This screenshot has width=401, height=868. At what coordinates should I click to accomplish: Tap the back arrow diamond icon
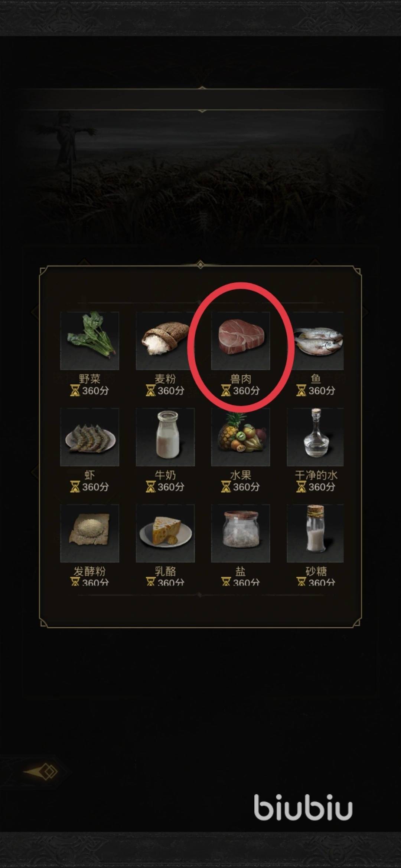41,772
